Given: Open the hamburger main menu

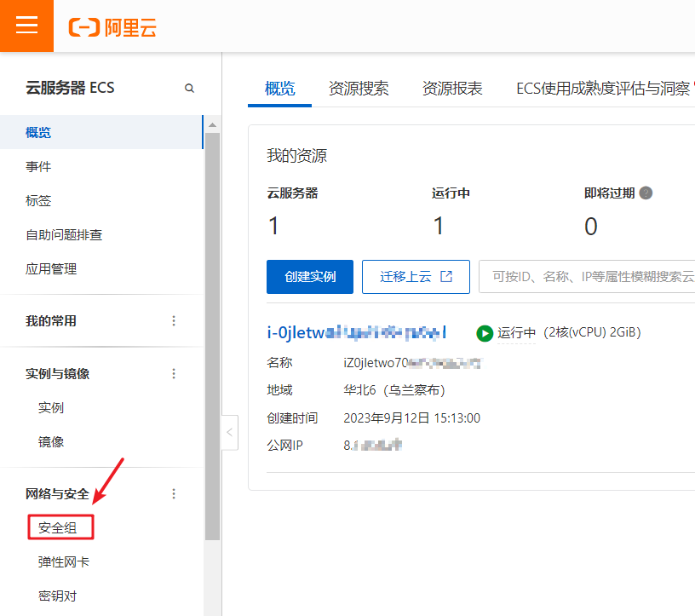Looking at the screenshot, I should 26,26.
